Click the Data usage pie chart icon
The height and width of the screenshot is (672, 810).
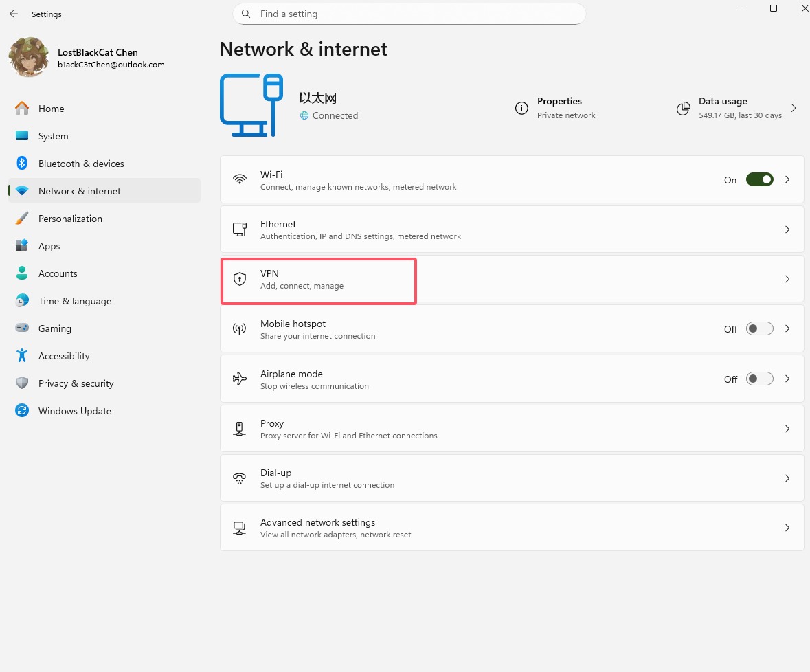683,109
